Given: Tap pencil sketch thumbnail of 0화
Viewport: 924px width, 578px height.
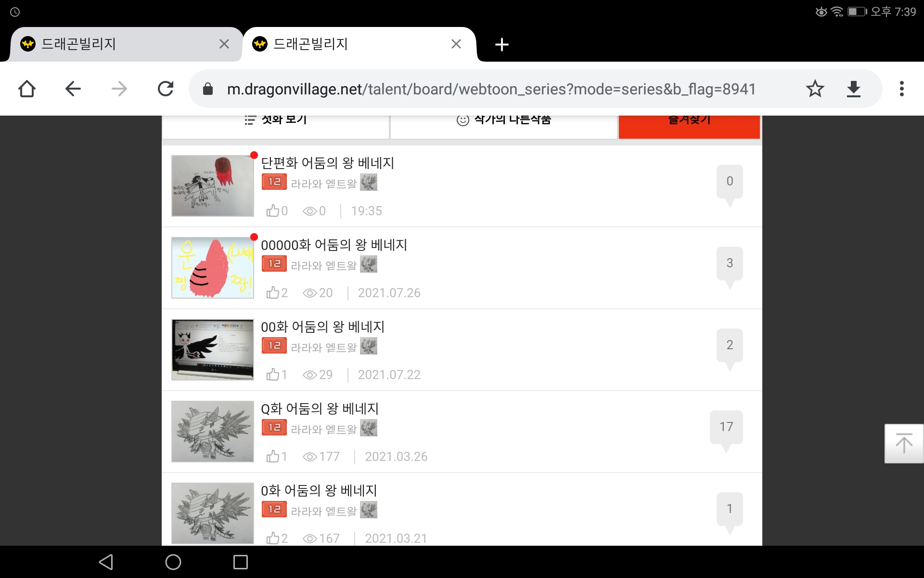Looking at the screenshot, I should [213, 513].
